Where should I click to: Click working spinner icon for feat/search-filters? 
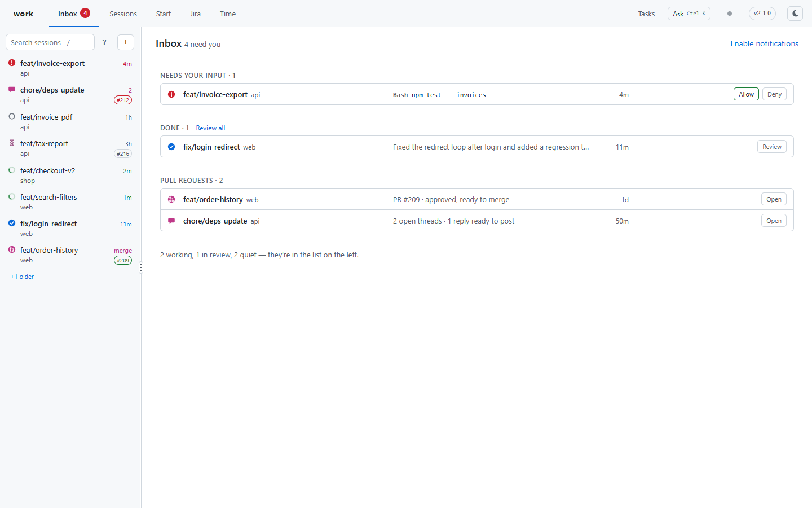point(12,196)
